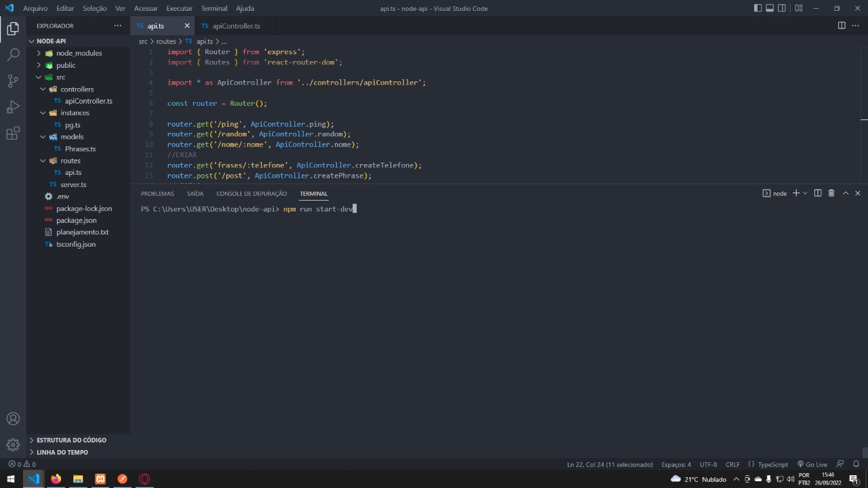868x488 pixels.
Task: Split the terminal using the split icon
Action: (818, 193)
